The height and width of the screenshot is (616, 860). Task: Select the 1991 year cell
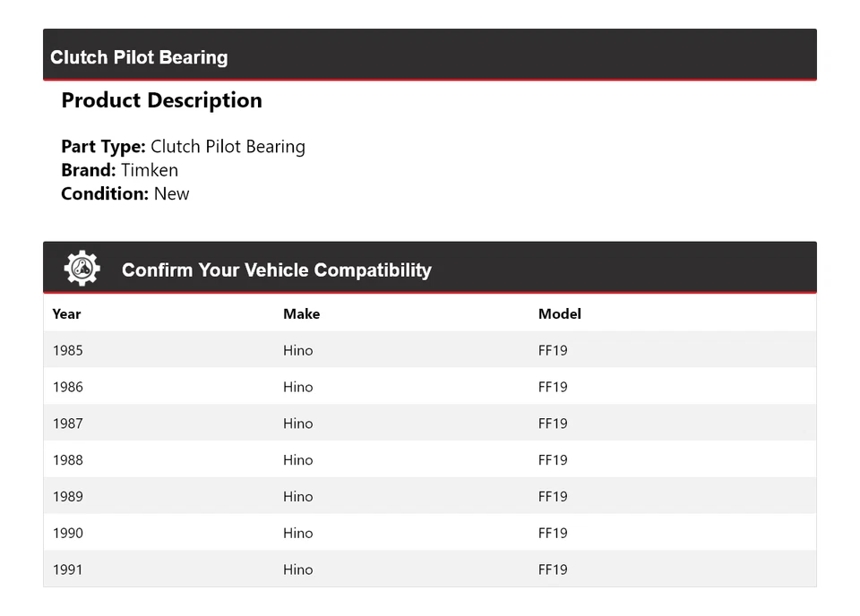(x=67, y=569)
